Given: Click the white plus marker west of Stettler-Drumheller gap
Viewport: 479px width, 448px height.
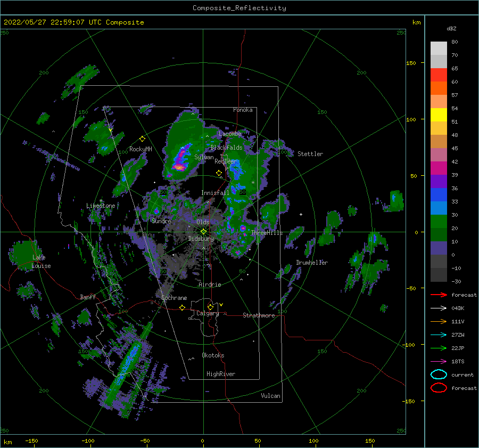Looking at the screenshot, I should click(301, 214).
